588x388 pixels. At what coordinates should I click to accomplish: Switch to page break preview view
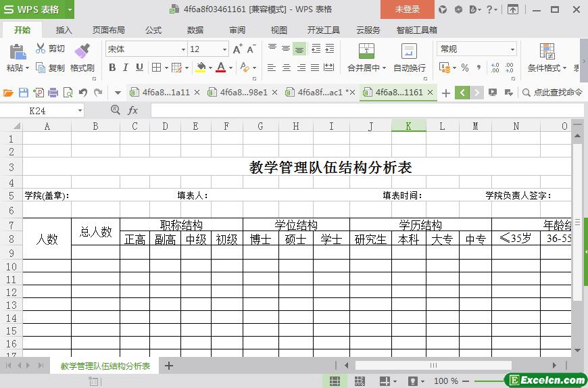(x=360, y=381)
